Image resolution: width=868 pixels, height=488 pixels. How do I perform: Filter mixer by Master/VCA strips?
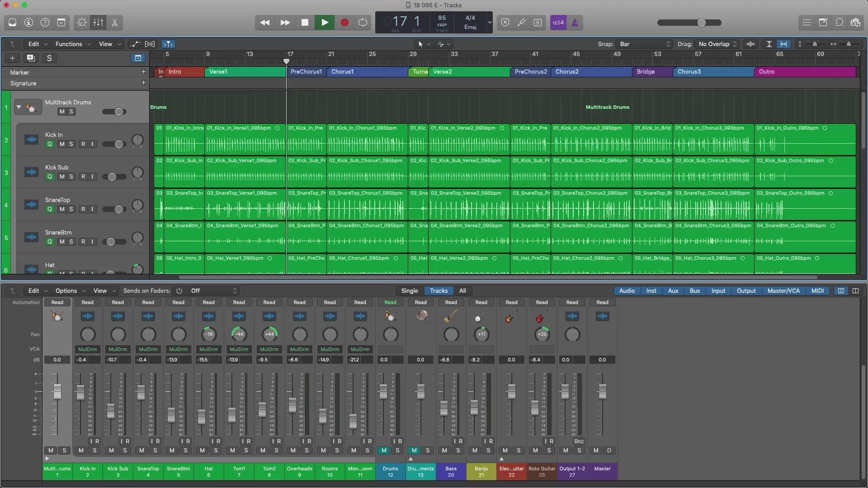pos(783,291)
